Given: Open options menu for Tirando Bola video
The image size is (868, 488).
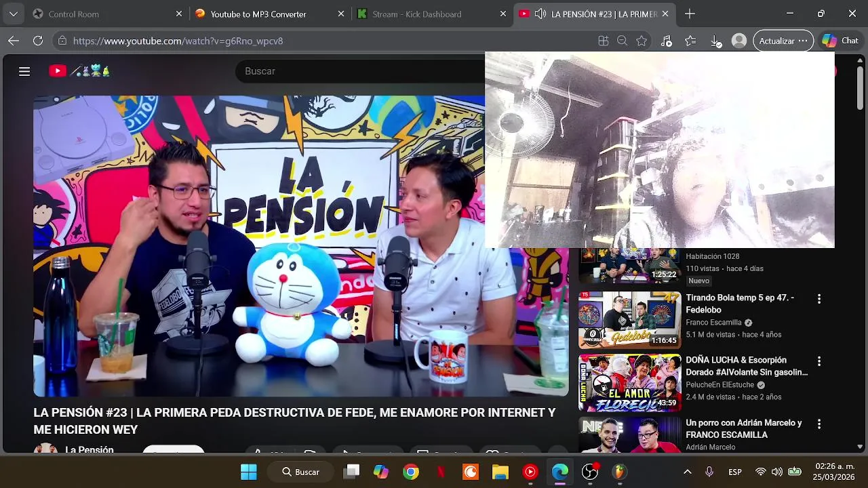Looking at the screenshot, I should pyautogui.click(x=819, y=299).
